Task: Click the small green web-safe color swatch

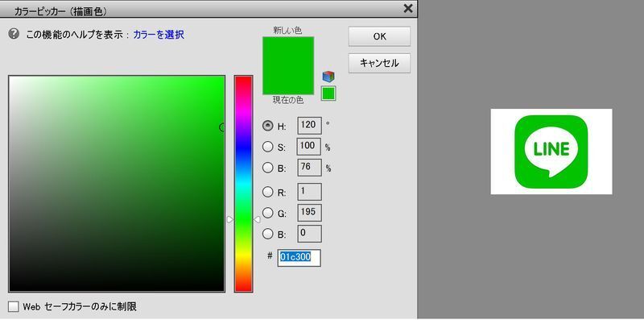Action: point(328,94)
